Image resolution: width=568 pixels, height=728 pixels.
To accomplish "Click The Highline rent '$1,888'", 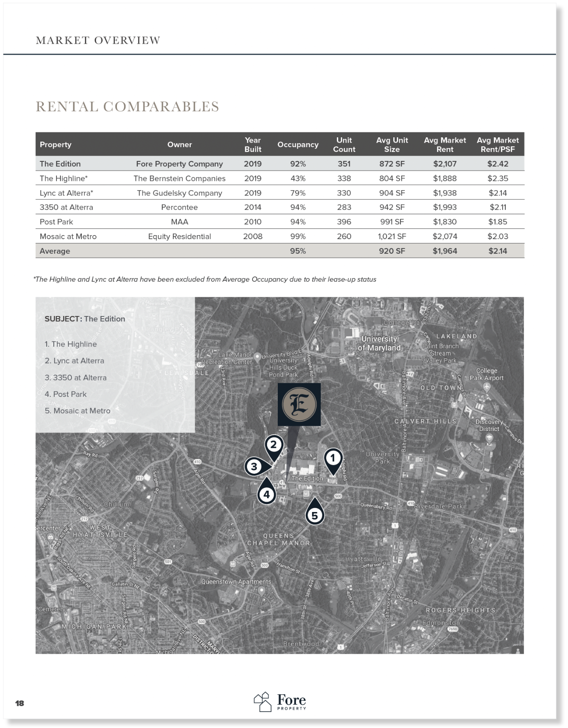I will 445,178.
